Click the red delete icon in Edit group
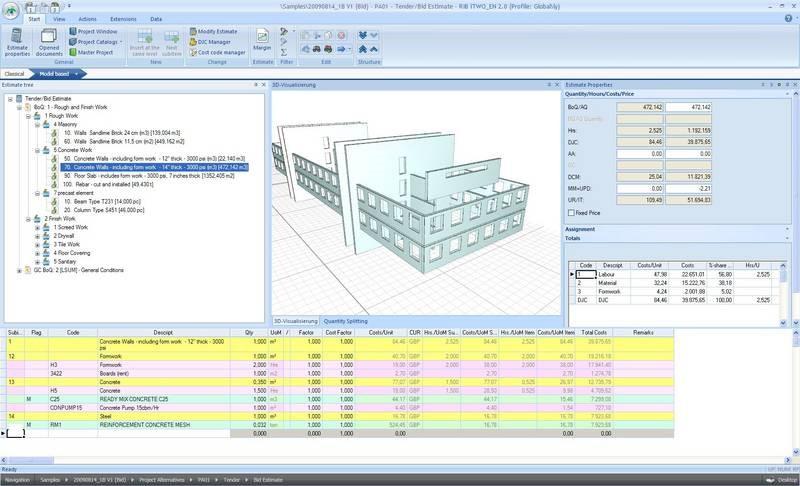 pos(341,35)
